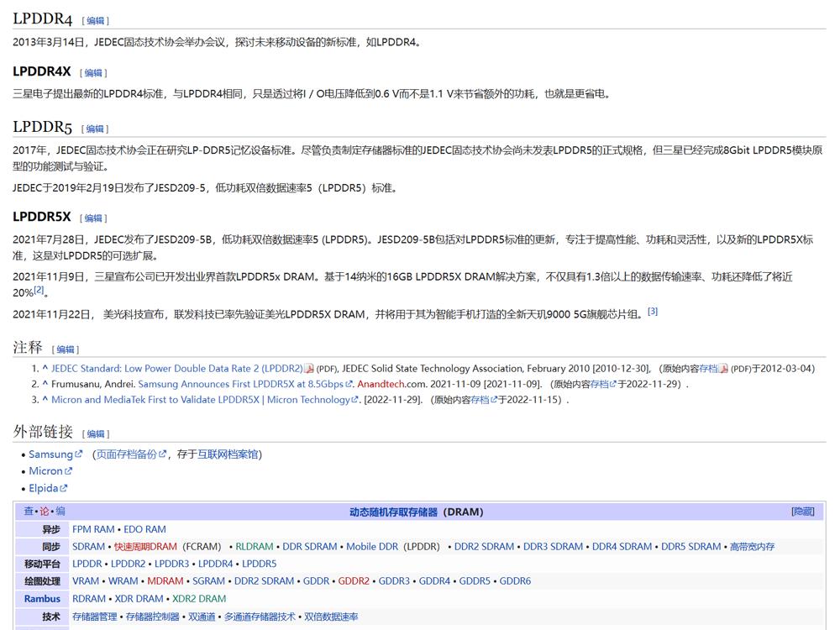Click the PDF icon beside the LPDDR2 JEDEC Standard reference
The width and height of the screenshot is (840, 630).
309,368
